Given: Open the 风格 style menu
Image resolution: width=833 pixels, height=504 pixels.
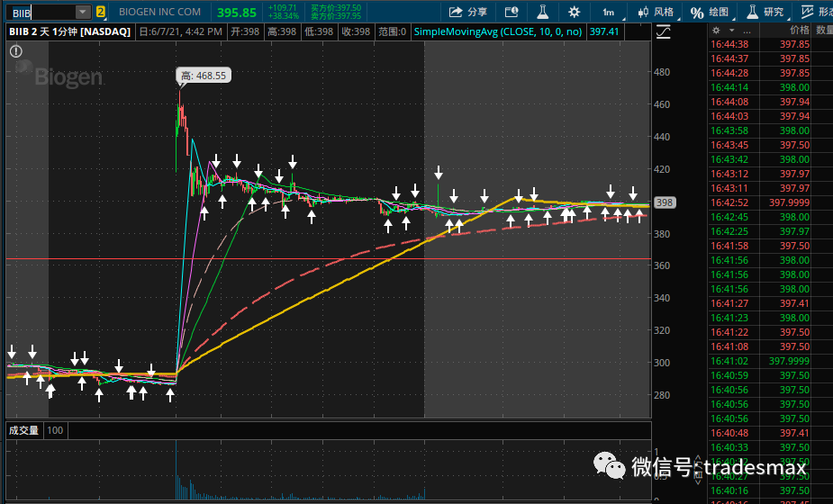Looking at the screenshot, I should click(656, 12).
